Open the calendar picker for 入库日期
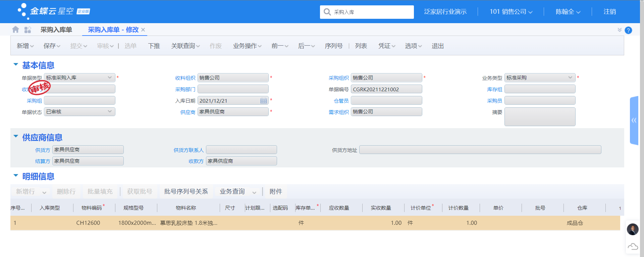This screenshot has width=644, height=257. pyautogui.click(x=264, y=101)
